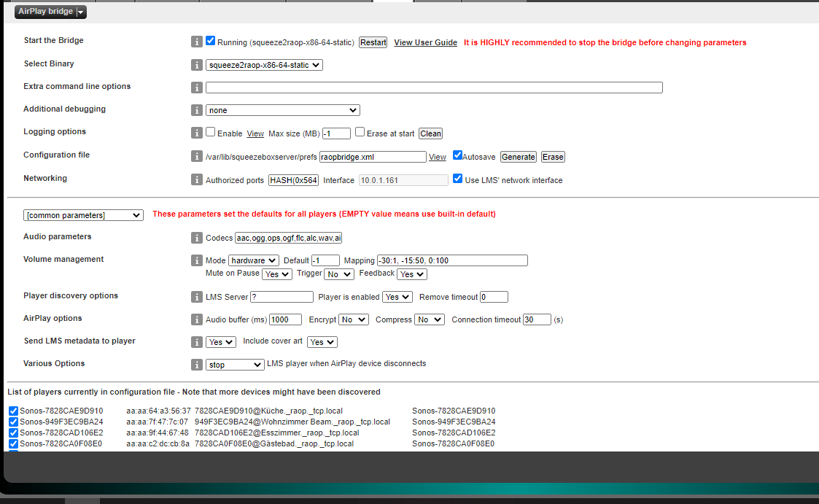Click info icon for Logging options

[196, 133]
